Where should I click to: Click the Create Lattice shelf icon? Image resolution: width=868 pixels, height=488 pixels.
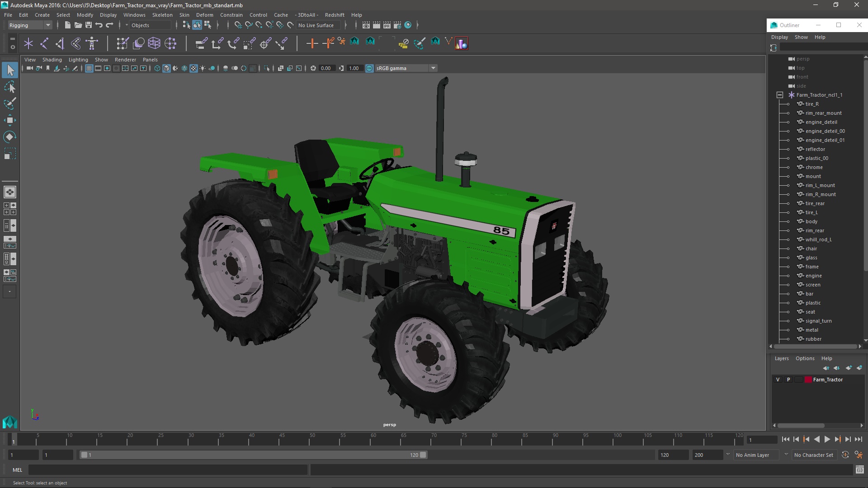click(154, 43)
